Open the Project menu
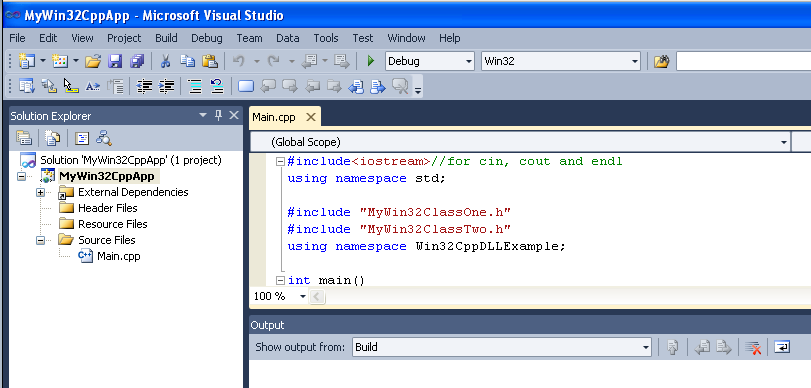 [124, 38]
